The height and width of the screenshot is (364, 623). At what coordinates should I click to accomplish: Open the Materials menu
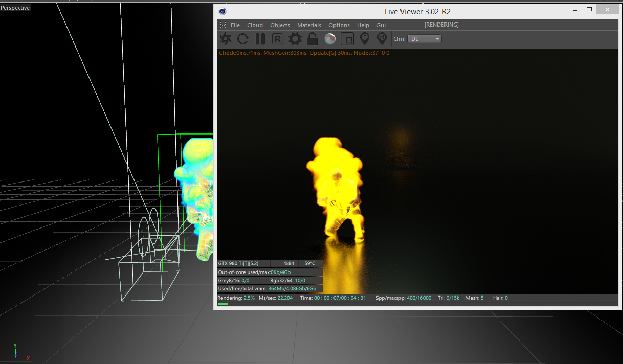click(x=309, y=25)
